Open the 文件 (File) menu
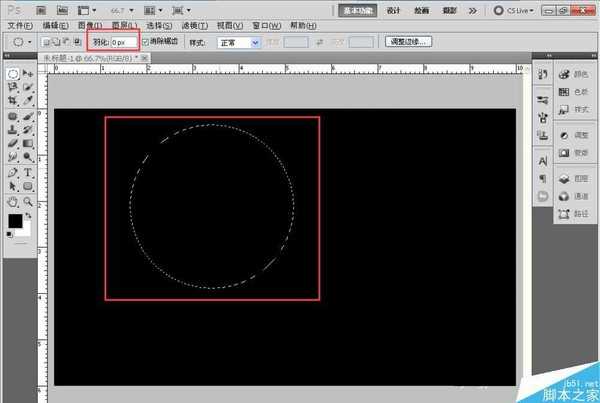This screenshot has height=403, width=600. coord(20,25)
